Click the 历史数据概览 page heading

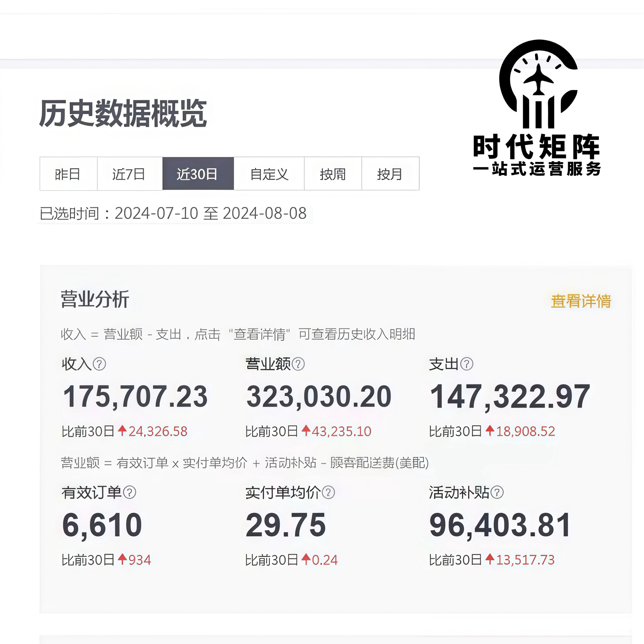pyautogui.click(x=123, y=113)
